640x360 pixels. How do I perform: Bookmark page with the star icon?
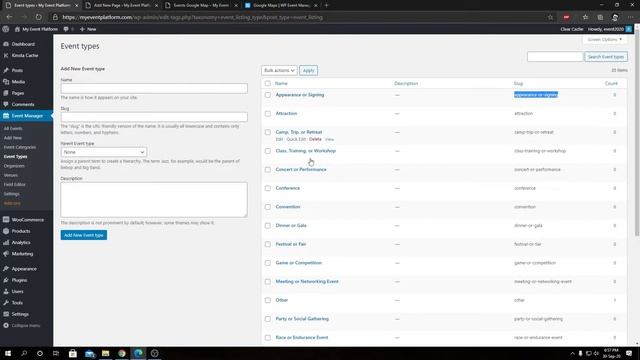[550, 17]
